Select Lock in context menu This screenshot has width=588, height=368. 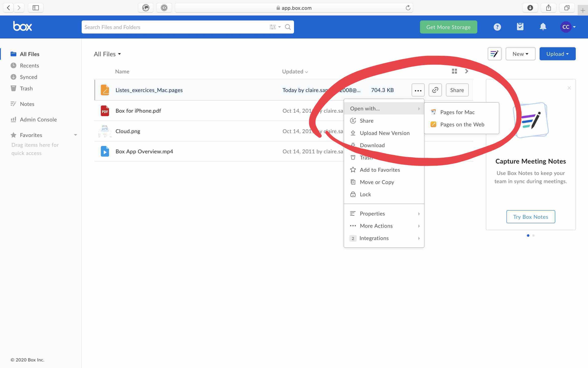pyautogui.click(x=384, y=194)
